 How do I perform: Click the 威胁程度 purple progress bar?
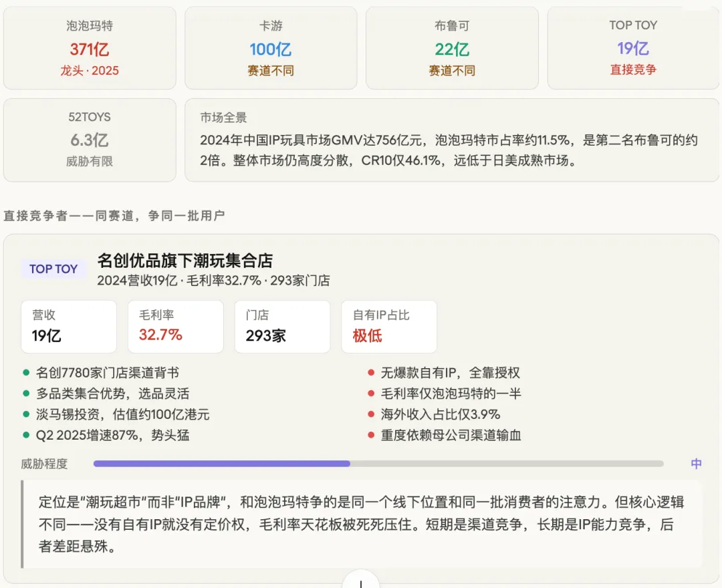point(378,464)
